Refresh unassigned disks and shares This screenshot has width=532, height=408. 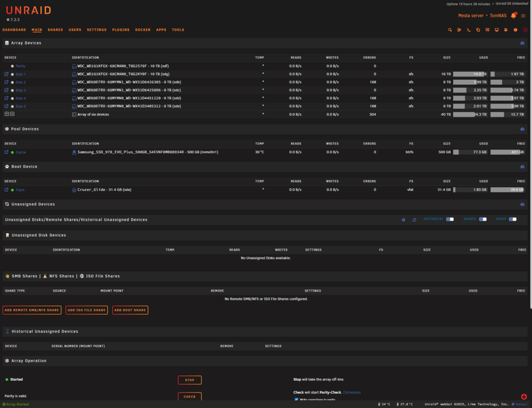(414, 220)
